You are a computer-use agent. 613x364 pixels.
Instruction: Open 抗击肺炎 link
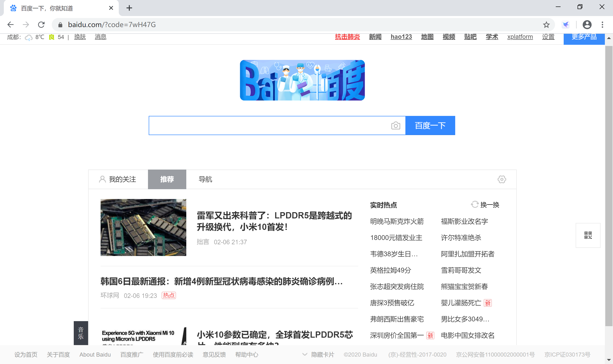347,37
